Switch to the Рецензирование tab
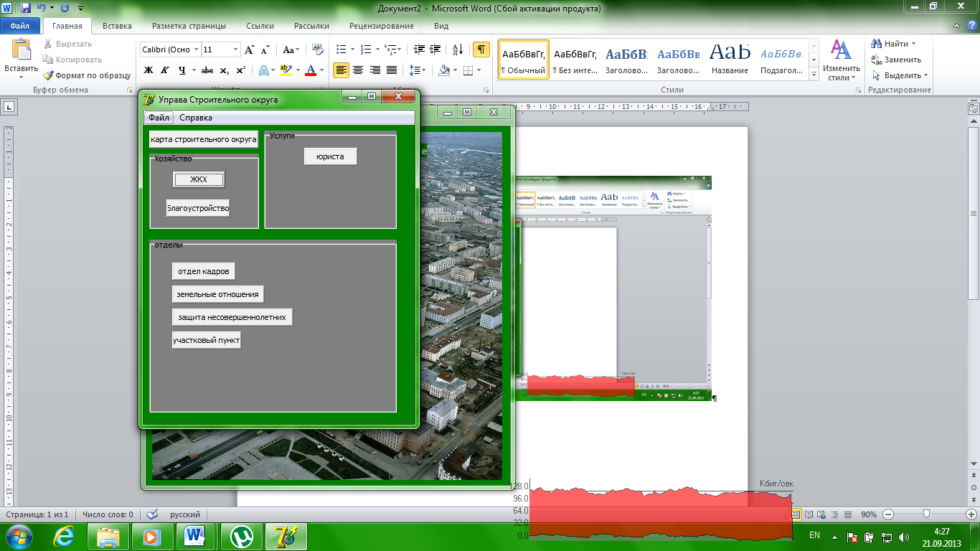This screenshot has height=551, width=980. (381, 26)
